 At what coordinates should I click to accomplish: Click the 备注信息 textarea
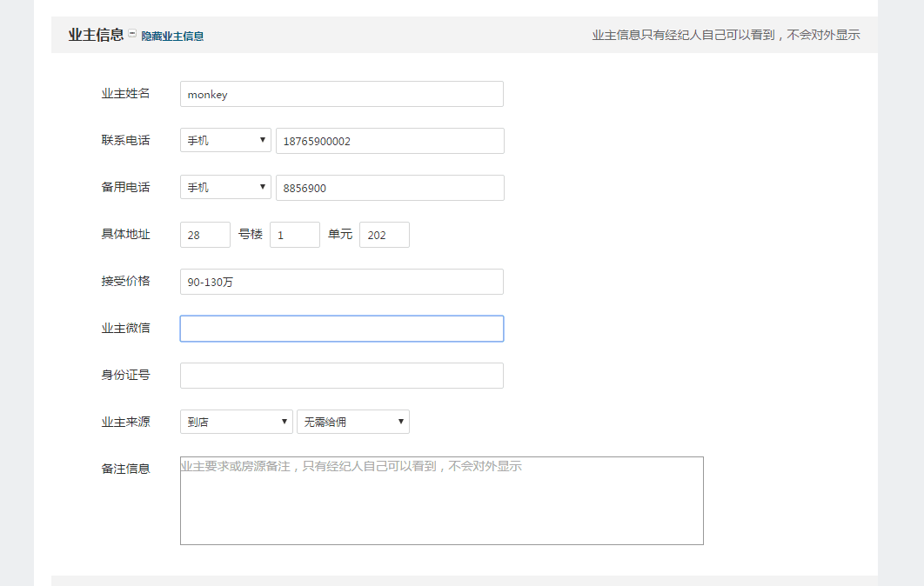tap(442, 501)
